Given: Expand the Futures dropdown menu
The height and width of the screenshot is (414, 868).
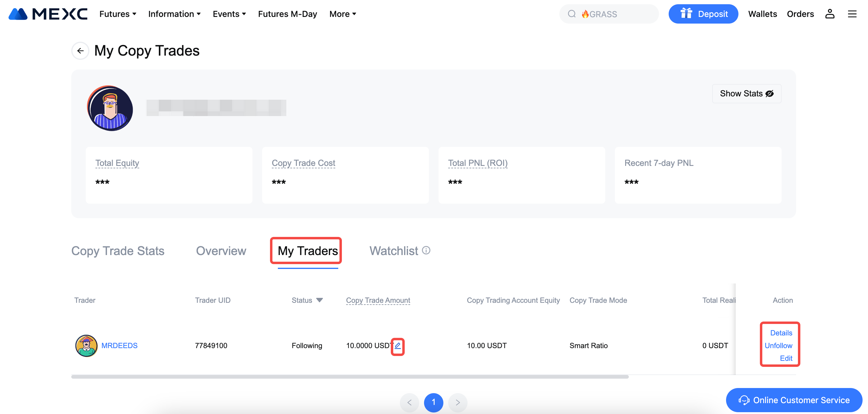Looking at the screenshot, I should (x=117, y=14).
